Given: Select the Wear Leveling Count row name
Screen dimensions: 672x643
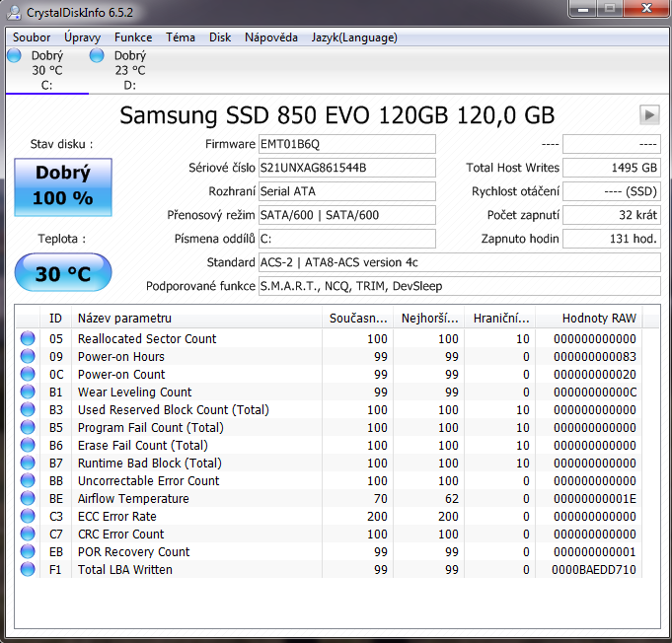Looking at the screenshot, I should tap(134, 392).
